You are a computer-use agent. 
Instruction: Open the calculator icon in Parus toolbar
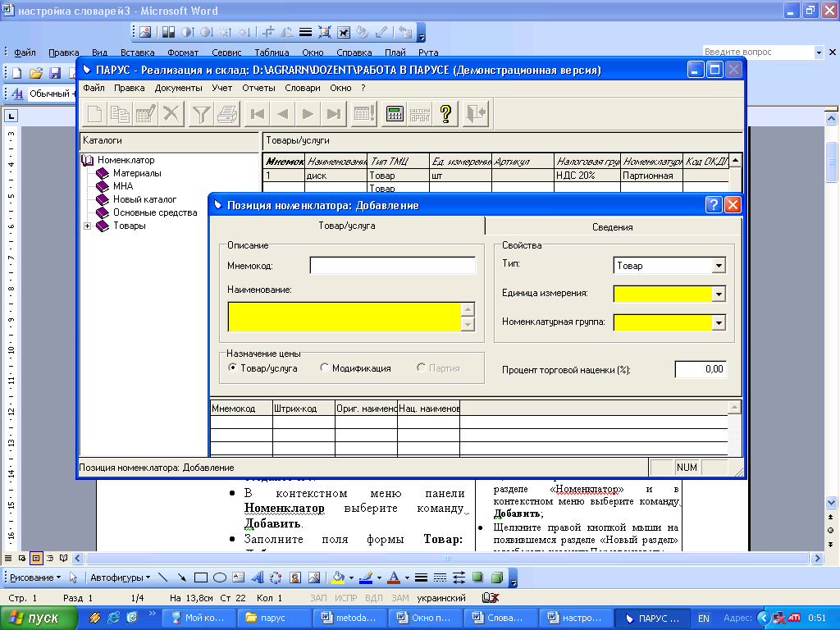(x=395, y=113)
